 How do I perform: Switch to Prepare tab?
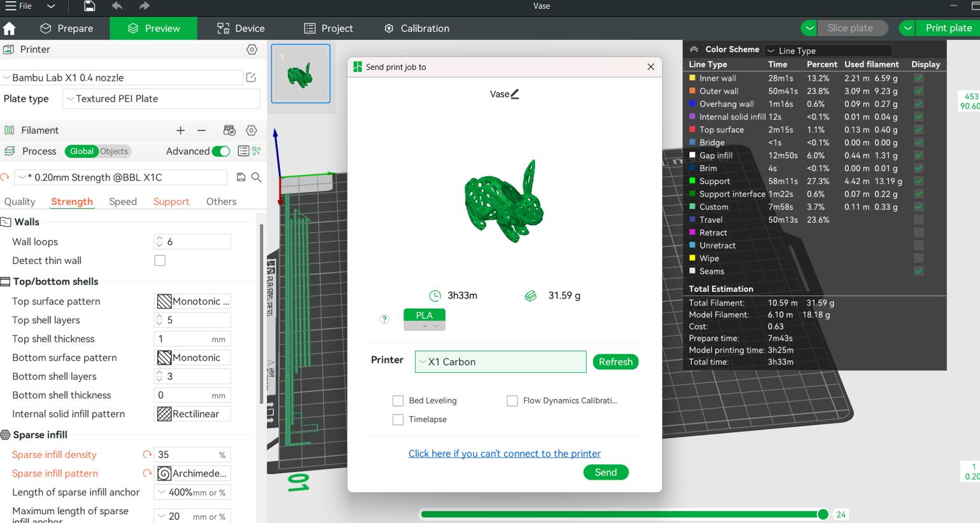[x=66, y=29]
